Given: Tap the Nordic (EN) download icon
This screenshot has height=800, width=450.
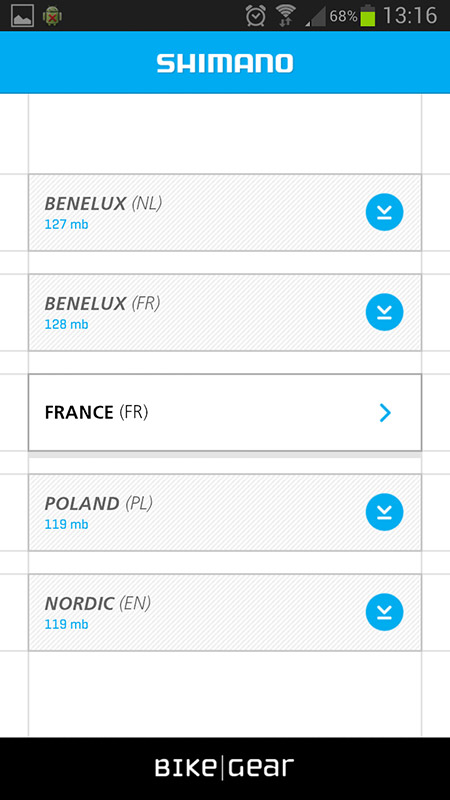Looking at the screenshot, I should (384, 612).
